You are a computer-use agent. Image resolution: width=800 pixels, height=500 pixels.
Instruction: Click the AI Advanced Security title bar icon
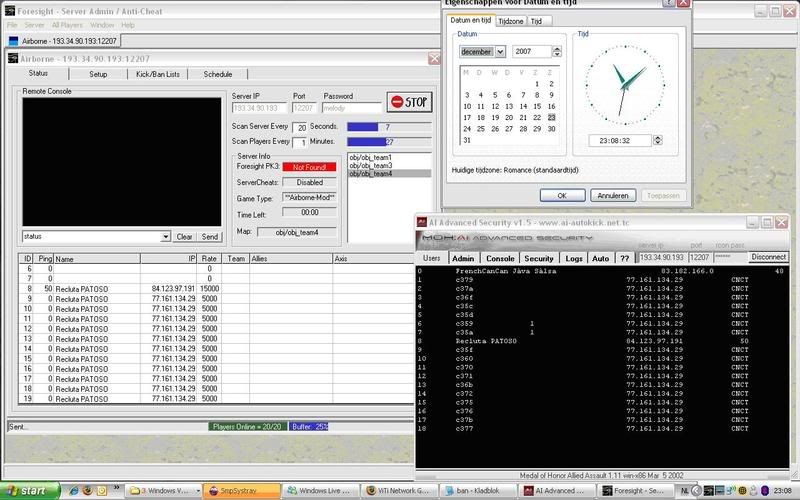424,221
